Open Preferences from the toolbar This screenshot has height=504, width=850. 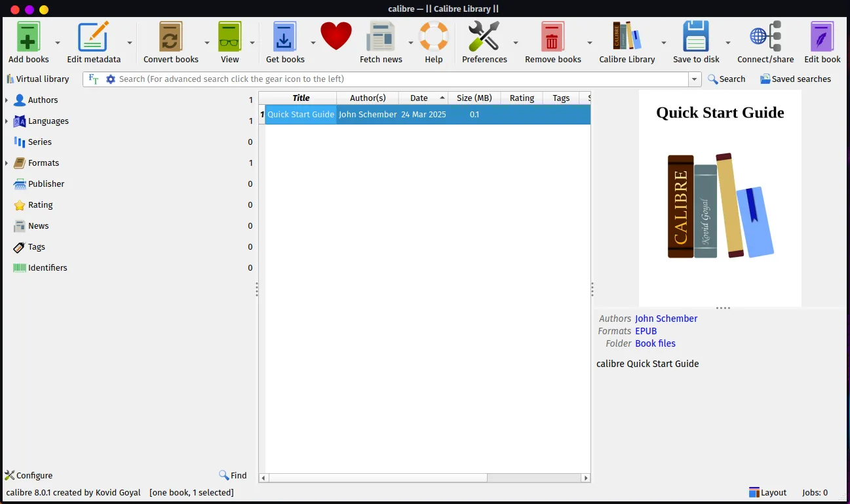tap(484, 37)
